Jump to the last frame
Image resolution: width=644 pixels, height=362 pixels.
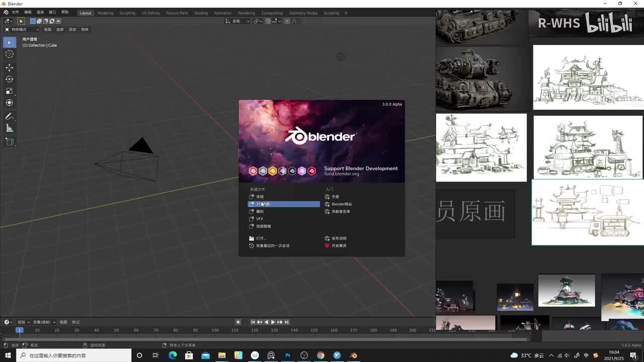(x=286, y=322)
